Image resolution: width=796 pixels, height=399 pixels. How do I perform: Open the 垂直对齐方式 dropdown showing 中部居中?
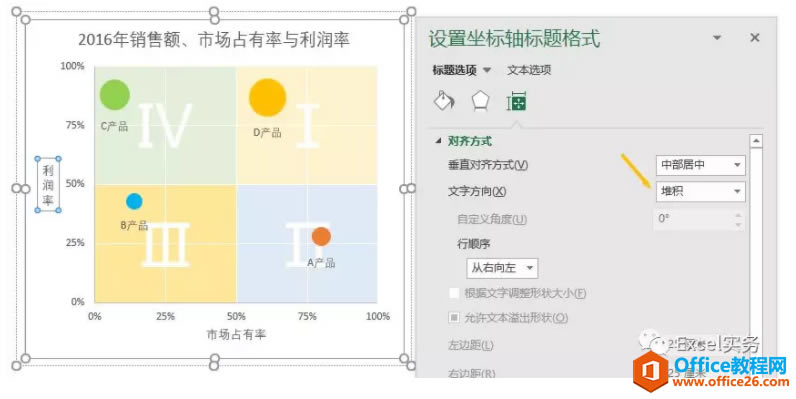point(701,165)
